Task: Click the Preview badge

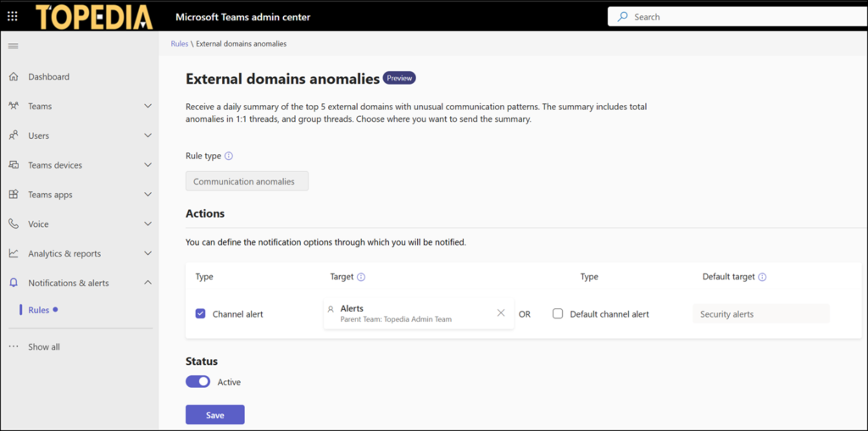Action: click(399, 78)
